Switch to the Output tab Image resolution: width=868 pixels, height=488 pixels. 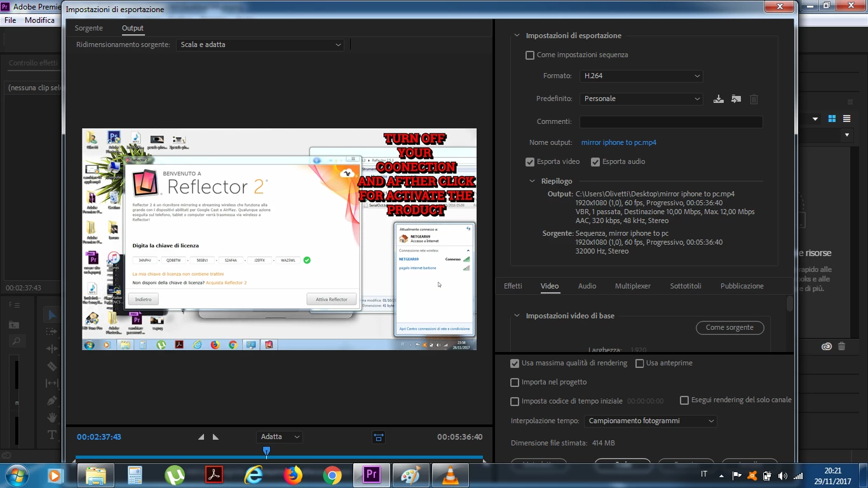tap(133, 28)
